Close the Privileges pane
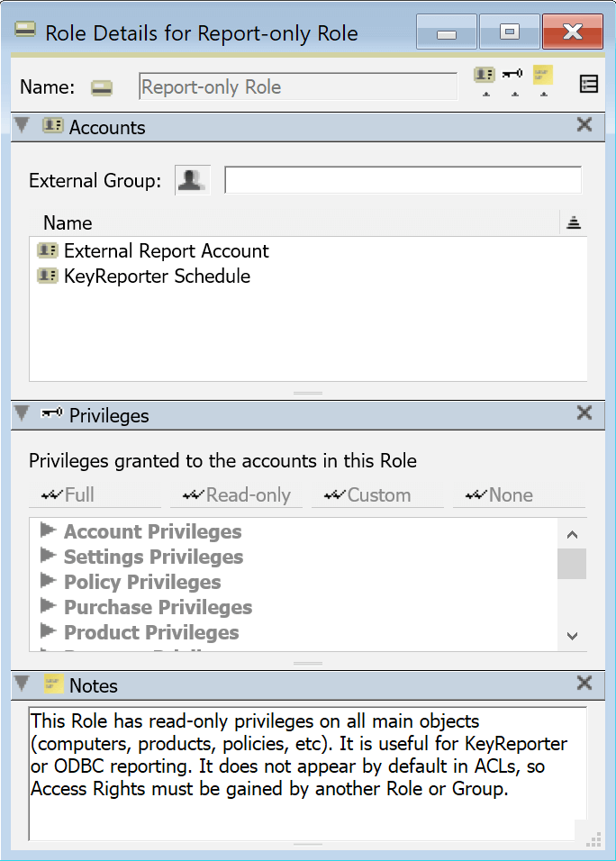Screen dimensions: 616x861 584,414
